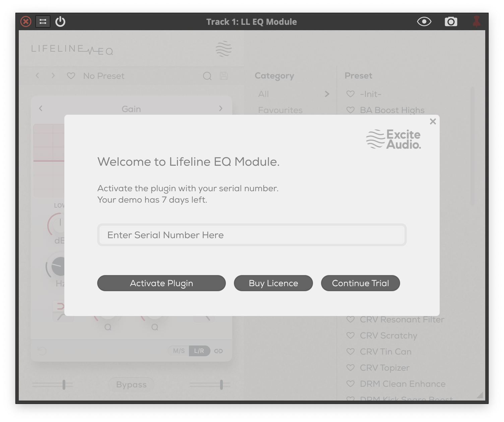Load the CRV Tin Can preset
This screenshot has height=422, width=504.
pyautogui.click(x=386, y=352)
